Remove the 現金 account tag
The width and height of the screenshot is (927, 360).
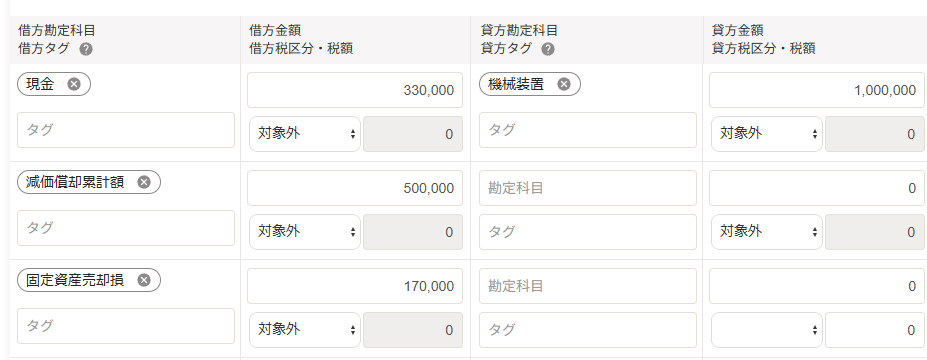73,85
